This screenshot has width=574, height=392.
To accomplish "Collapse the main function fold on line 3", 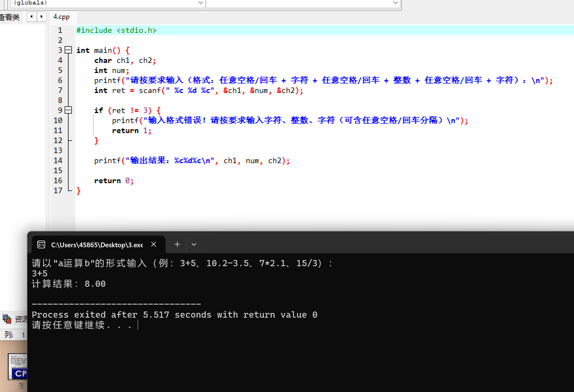I will point(68,50).
